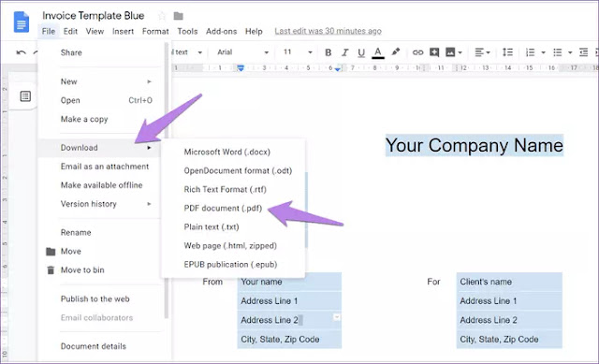The height and width of the screenshot is (364, 599).
Task: Open the Tools menu
Action: (x=187, y=31)
